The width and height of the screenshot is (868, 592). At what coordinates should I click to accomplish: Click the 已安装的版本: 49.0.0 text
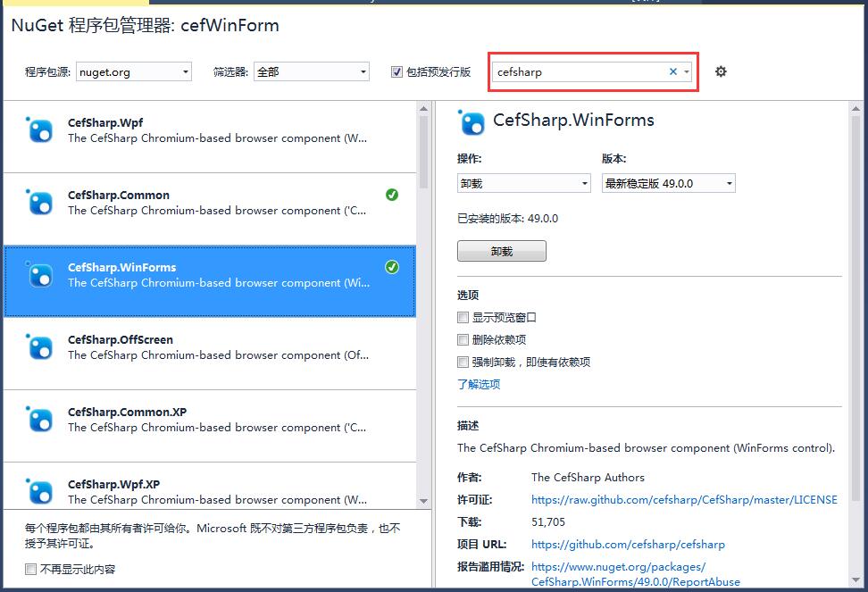pos(507,219)
